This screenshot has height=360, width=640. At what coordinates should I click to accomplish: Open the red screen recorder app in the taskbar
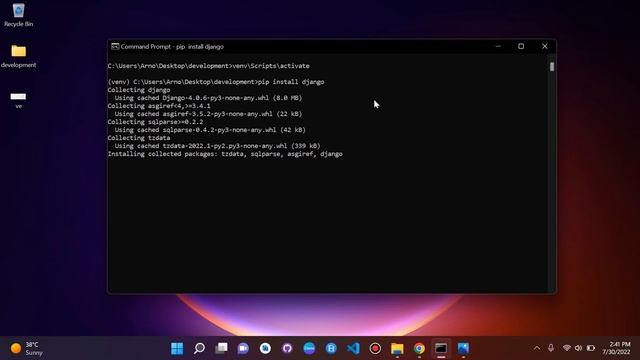pos(375,348)
